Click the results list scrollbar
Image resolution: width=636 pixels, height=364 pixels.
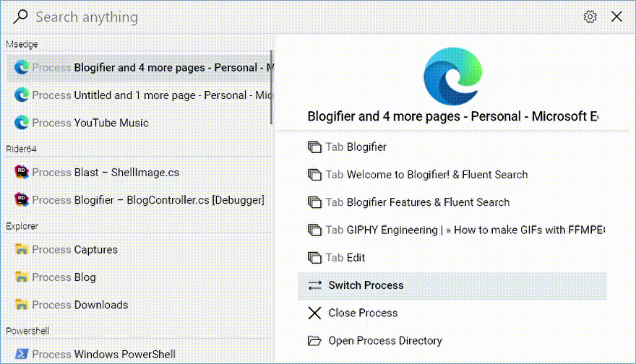[x=271, y=87]
